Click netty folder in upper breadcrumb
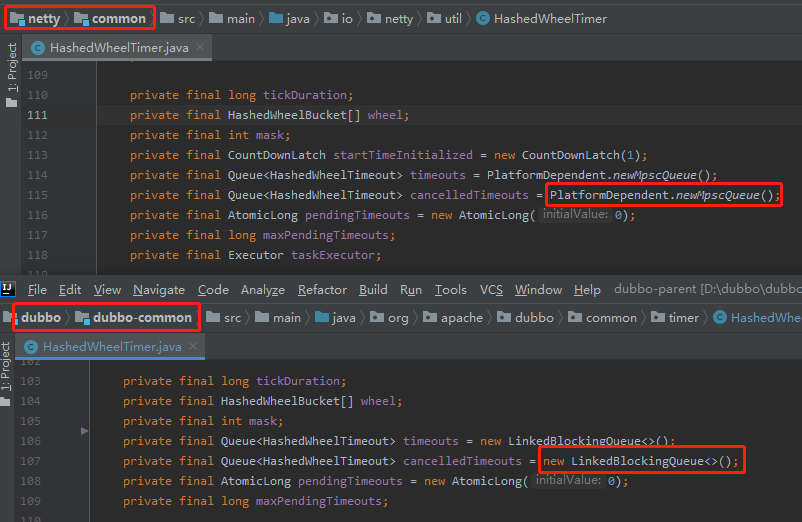The width and height of the screenshot is (802, 522). coord(35,19)
